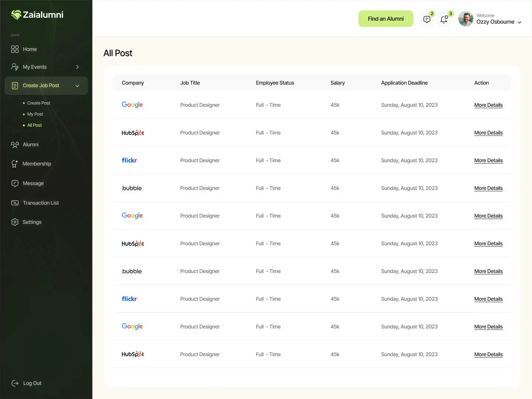The image size is (532, 399).
Task: Click the Transaction List icon
Action: point(15,203)
